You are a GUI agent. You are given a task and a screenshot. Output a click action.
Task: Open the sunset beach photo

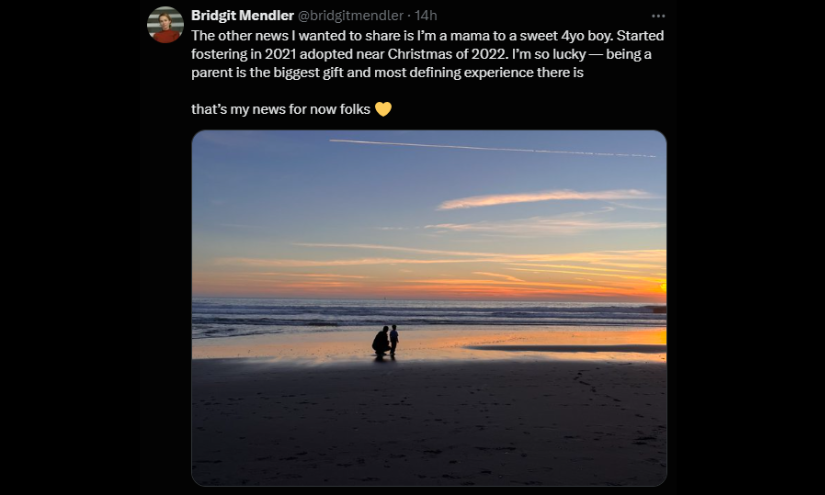point(429,250)
